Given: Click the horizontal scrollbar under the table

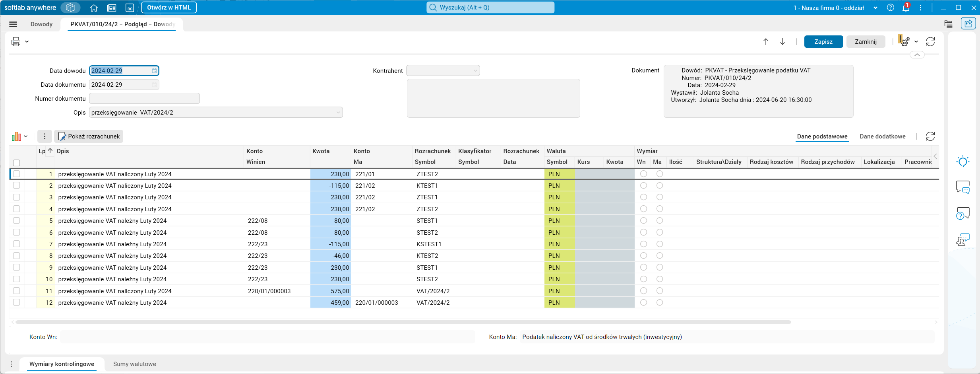Looking at the screenshot, I should point(403,322).
